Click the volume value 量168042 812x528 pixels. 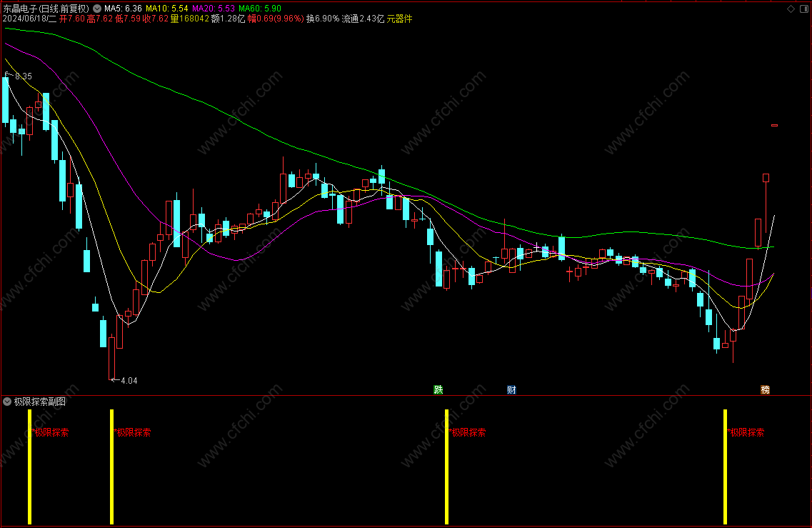[190, 19]
